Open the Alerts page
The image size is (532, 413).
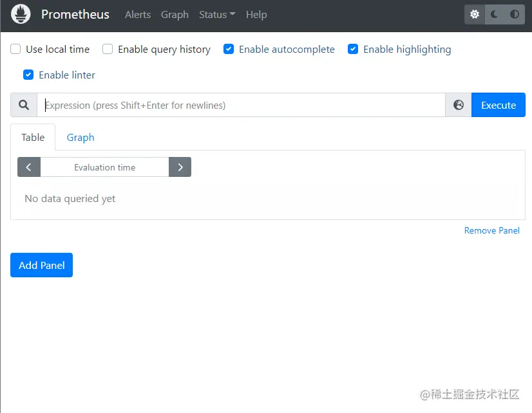(x=137, y=15)
